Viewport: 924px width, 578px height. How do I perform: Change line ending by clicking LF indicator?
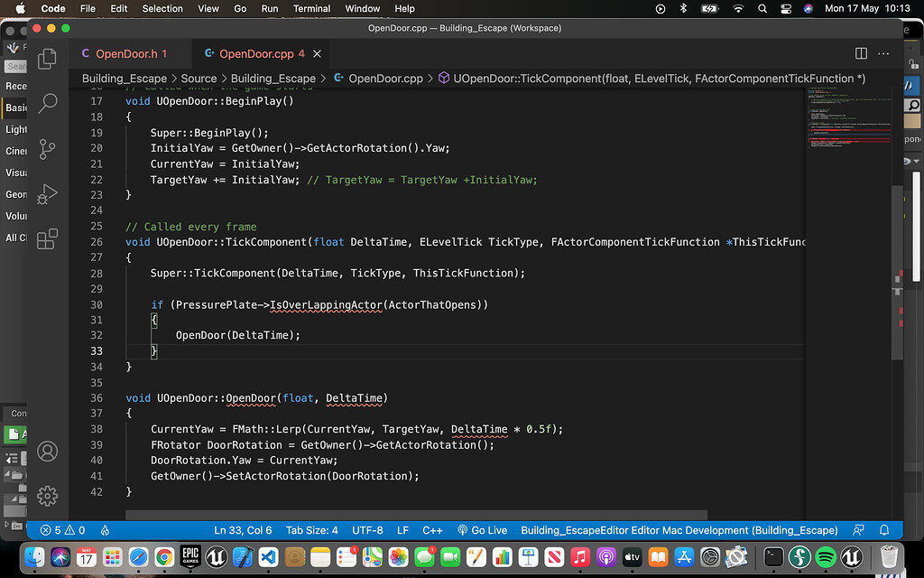click(x=402, y=530)
